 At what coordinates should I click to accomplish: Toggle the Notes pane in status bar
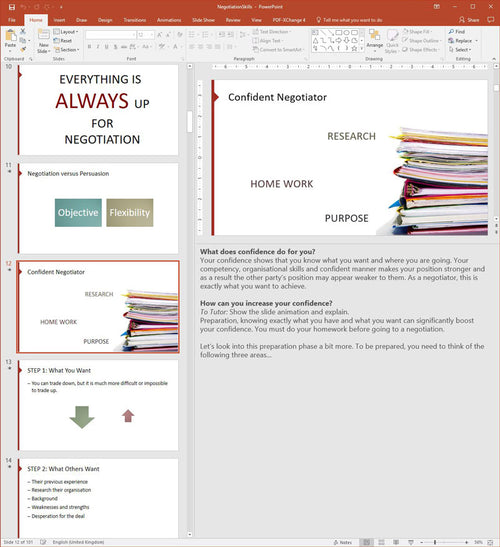[x=343, y=542]
